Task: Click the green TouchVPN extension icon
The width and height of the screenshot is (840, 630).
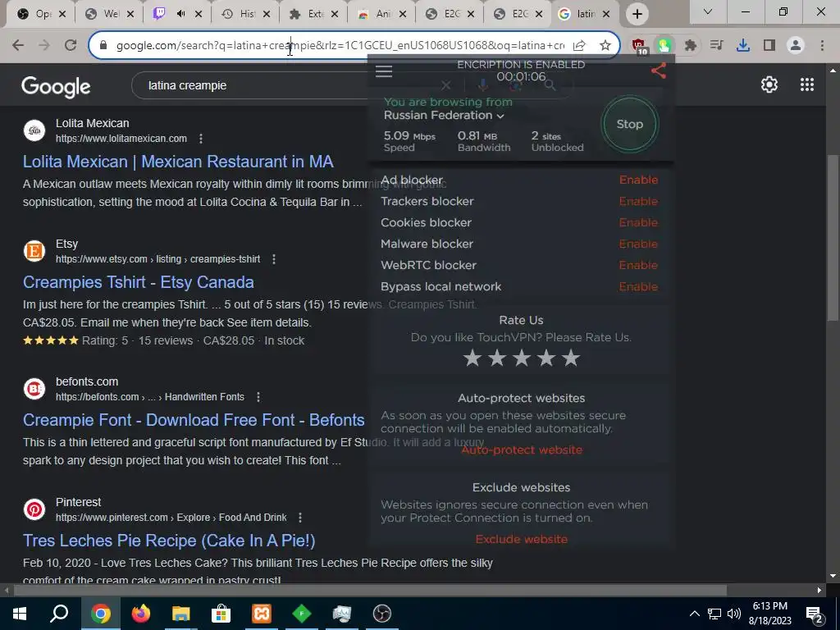Action: click(664, 46)
